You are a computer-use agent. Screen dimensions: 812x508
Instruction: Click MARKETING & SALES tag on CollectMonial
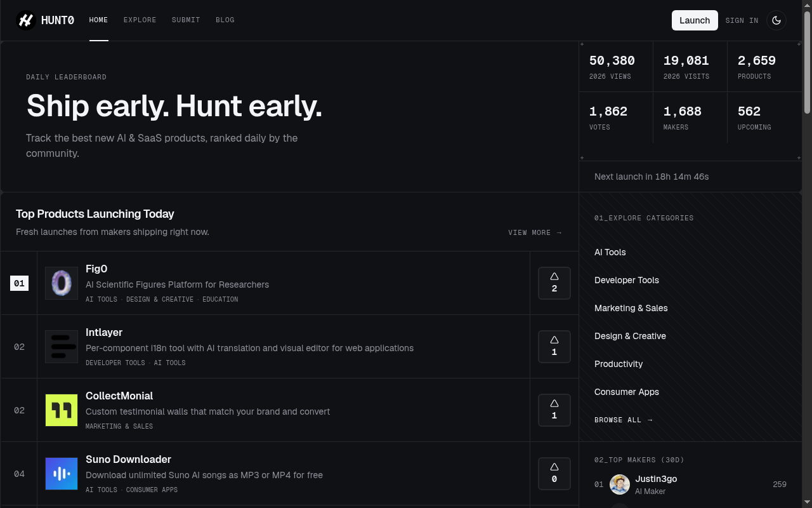(x=119, y=426)
